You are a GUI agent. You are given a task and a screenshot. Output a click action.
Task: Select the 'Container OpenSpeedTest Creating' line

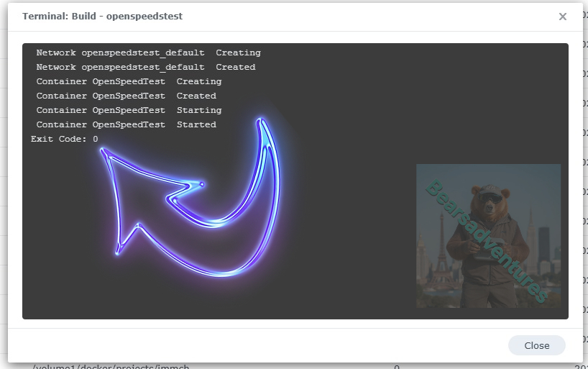[x=129, y=81]
